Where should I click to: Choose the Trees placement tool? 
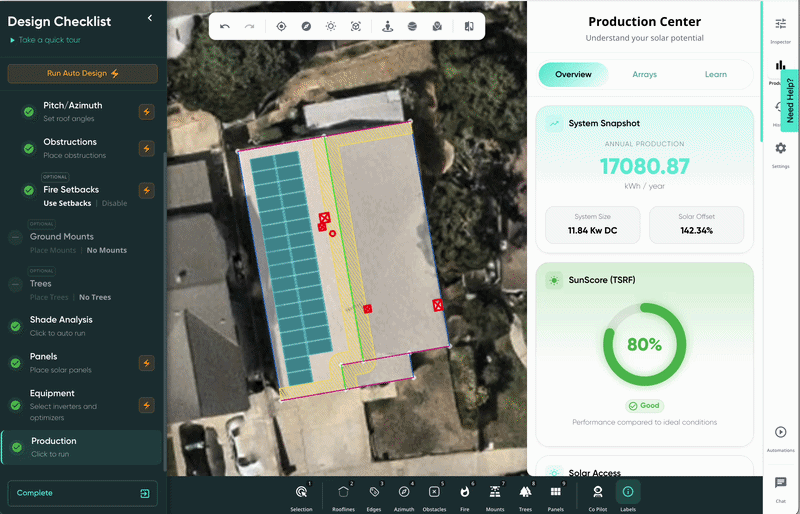(525, 493)
